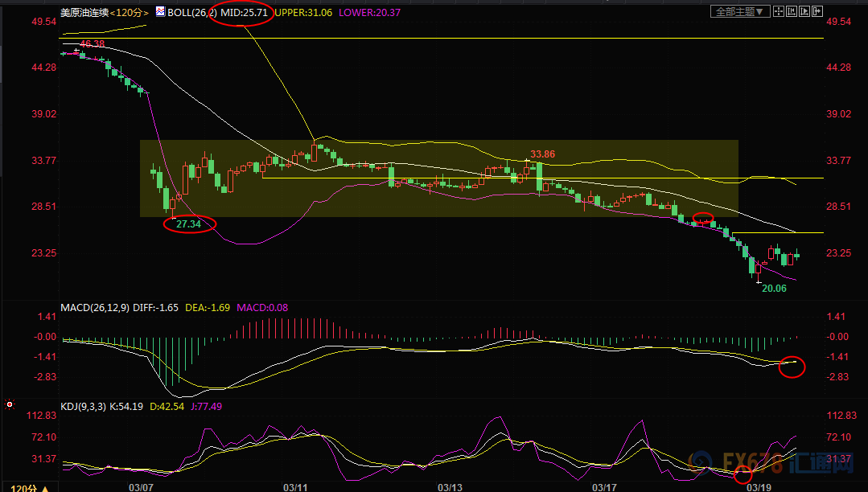Click the 33.86 high price annotation
The width and height of the screenshot is (868, 492).
[542, 154]
